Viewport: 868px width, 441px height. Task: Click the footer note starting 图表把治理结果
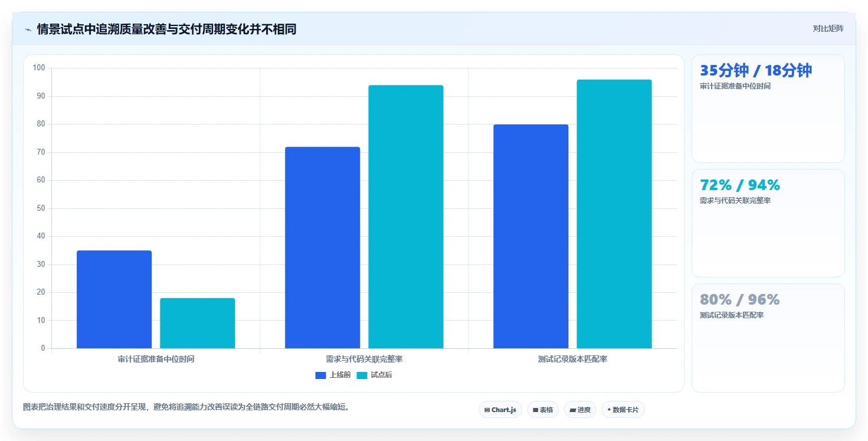pos(186,407)
